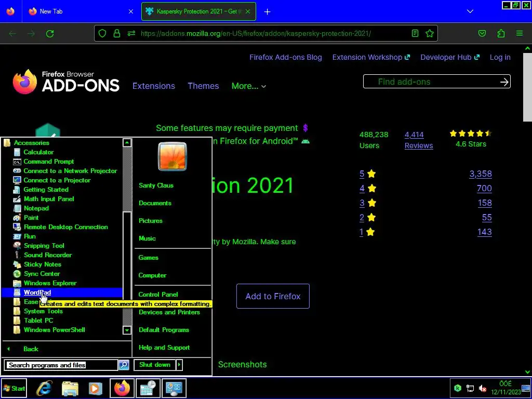
Task: Open the site permissions icon in the address bar
Action: pyautogui.click(x=131, y=33)
